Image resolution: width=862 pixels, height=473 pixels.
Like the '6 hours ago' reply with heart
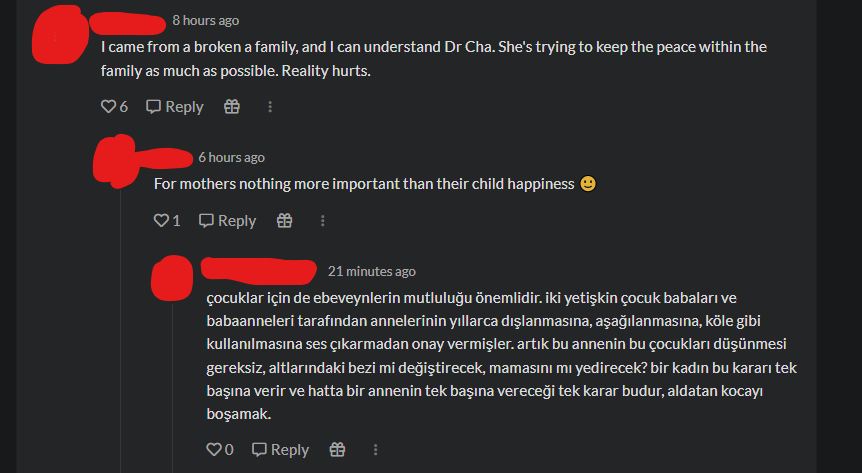click(161, 221)
